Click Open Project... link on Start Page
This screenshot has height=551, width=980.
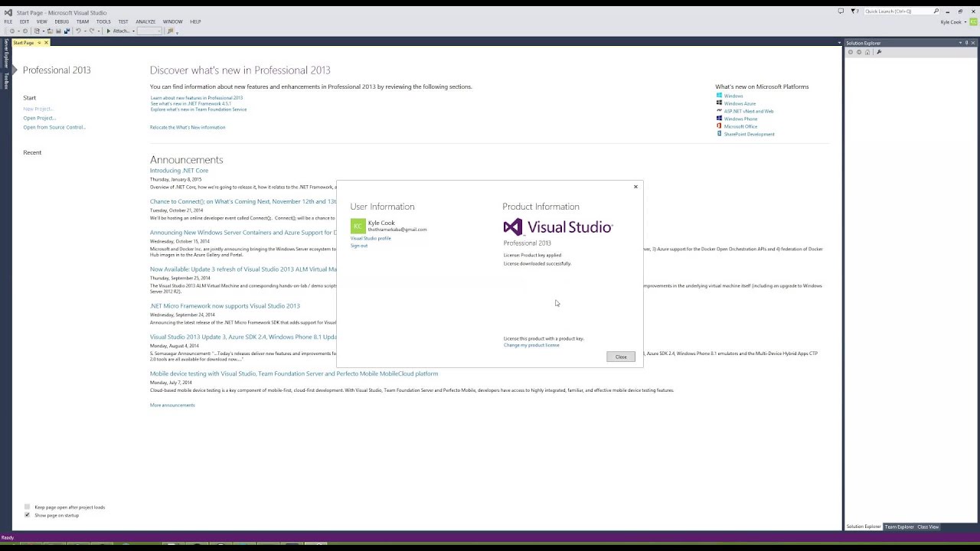tap(39, 118)
